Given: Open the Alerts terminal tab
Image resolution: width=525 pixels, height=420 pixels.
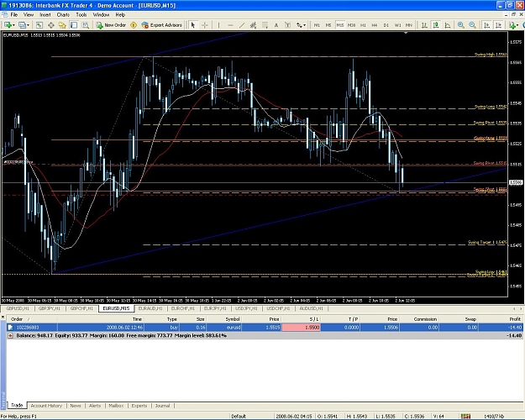Looking at the screenshot, I should click(95, 406).
